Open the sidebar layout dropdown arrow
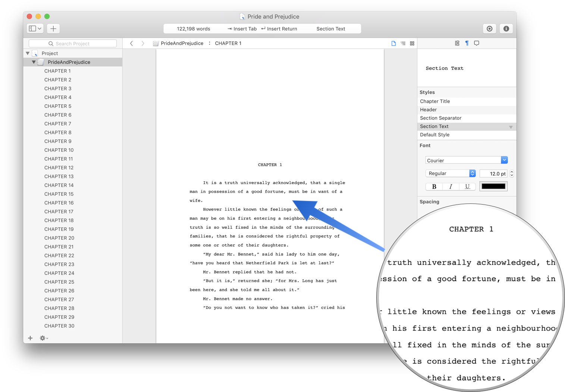 point(40,29)
